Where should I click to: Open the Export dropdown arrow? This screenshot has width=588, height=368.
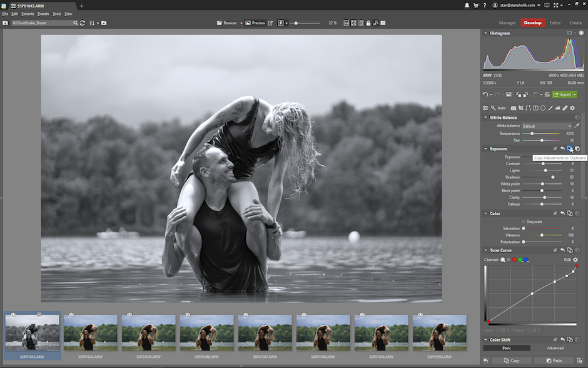click(x=574, y=95)
